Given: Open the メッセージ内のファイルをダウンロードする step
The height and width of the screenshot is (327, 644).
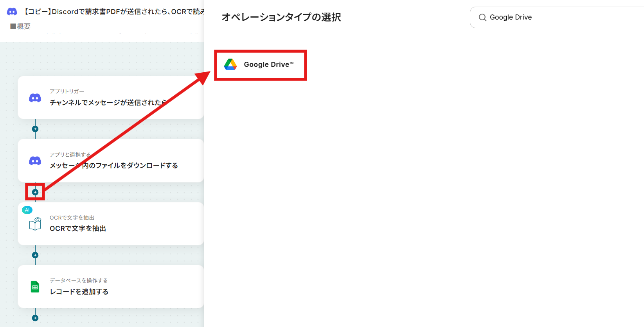Looking at the screenshot, I should 111,161.
